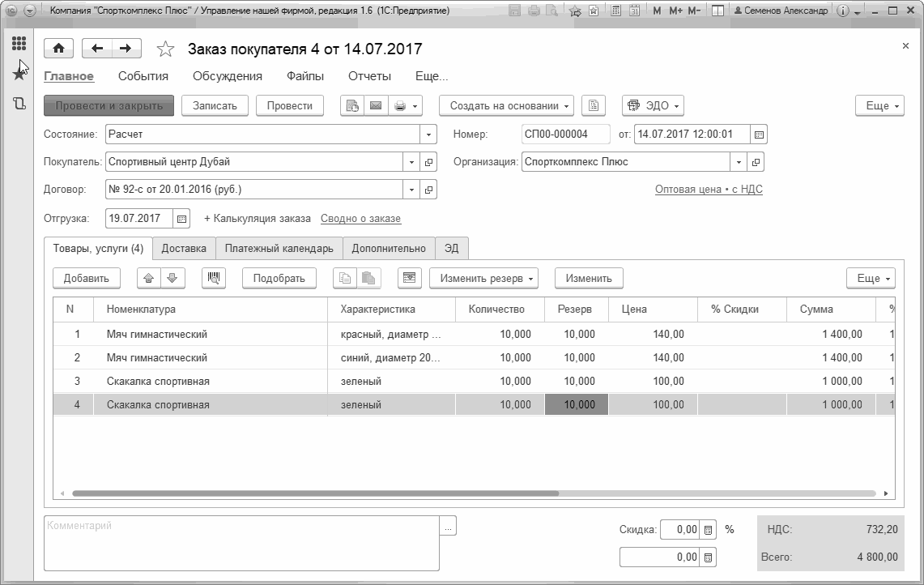The height and width of the screenshot is (585, 924).
Task: Move the selected row down
Action: point(172,279)
